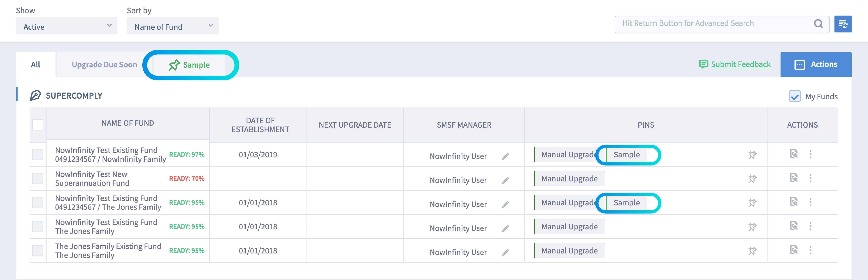
Task: Click pin icon for Nowinfinity Test Existing Fund The Jones Family
Action: pos(752,227)
